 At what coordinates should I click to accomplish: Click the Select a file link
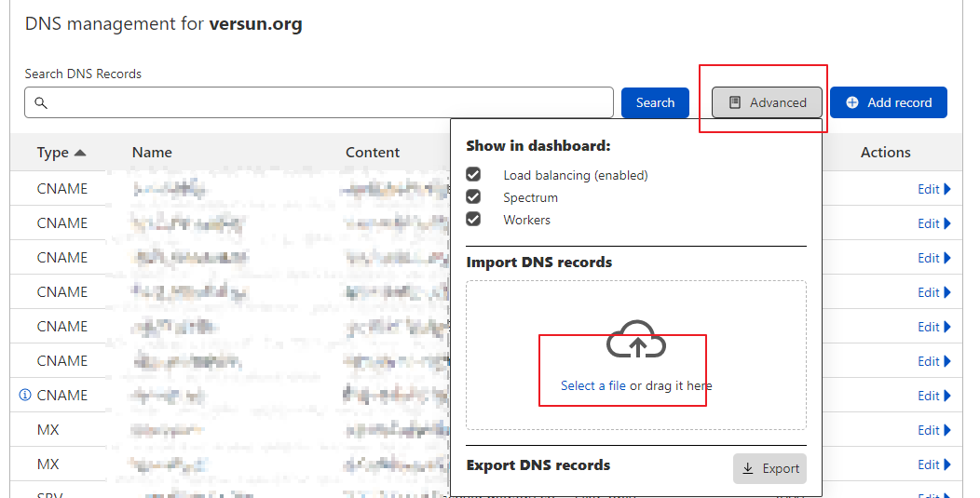point(592,385)
